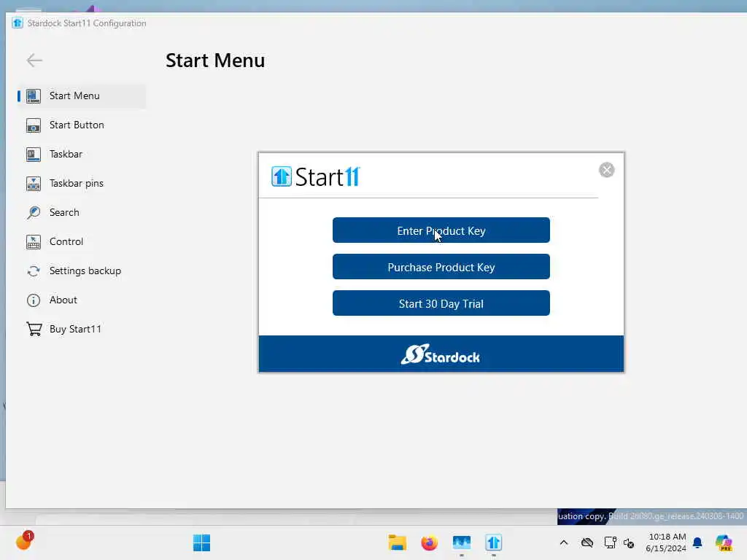
Task: Open Firefox from the taskbar
Action: 429,542
